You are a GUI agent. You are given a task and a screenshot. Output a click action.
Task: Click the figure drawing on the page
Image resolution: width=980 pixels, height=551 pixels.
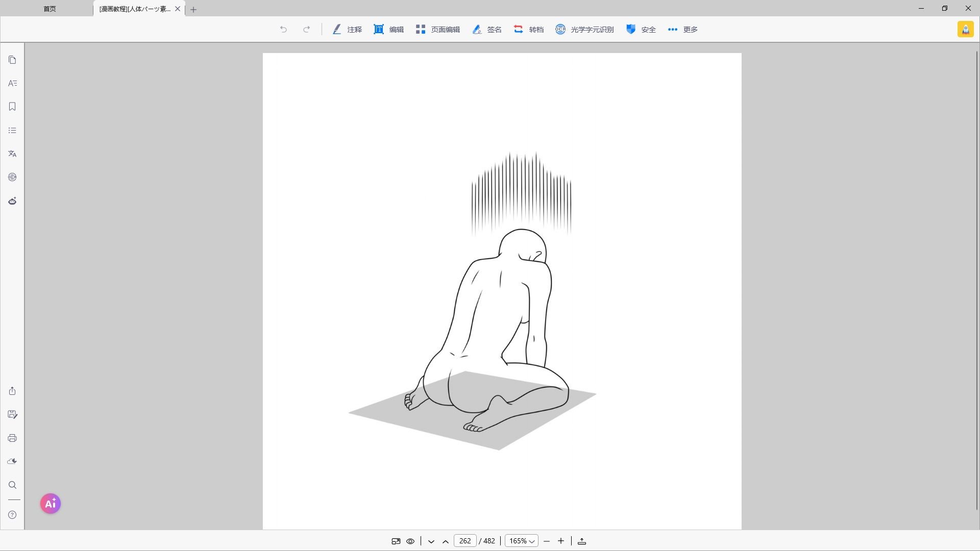472,301
